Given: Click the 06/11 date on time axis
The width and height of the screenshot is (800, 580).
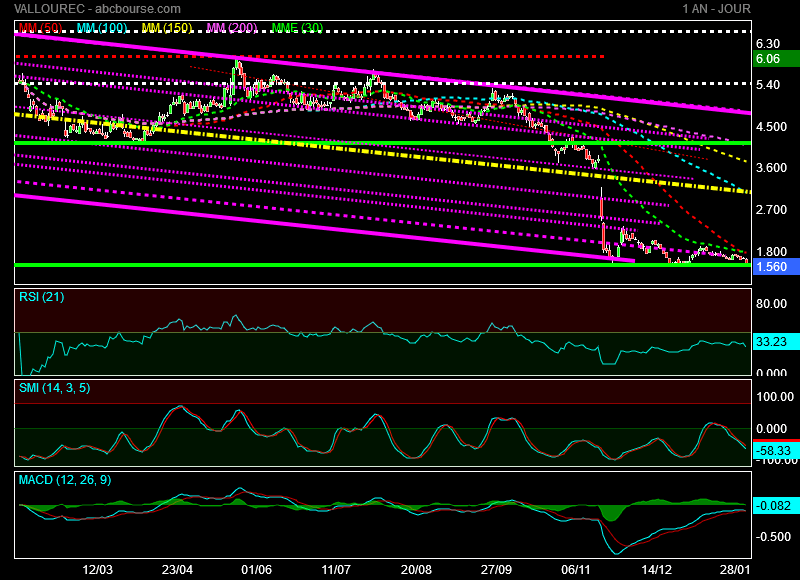Looking at the screenshot, I should point(577,568).
